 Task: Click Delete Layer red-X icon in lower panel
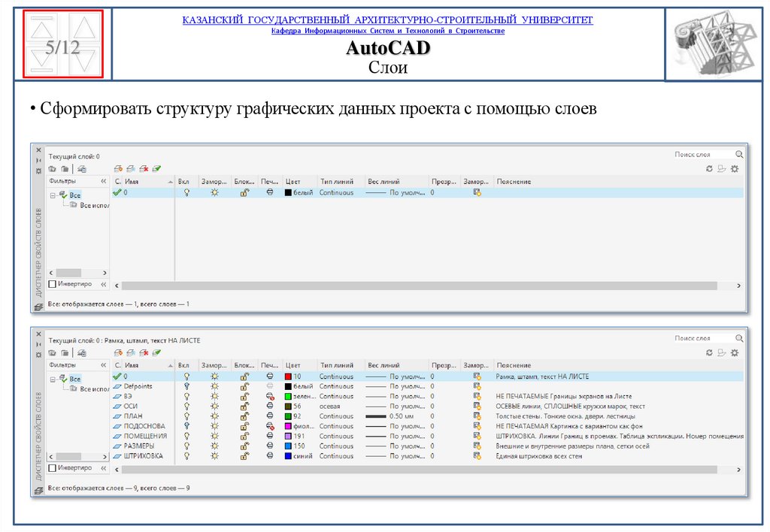(143, 352)
